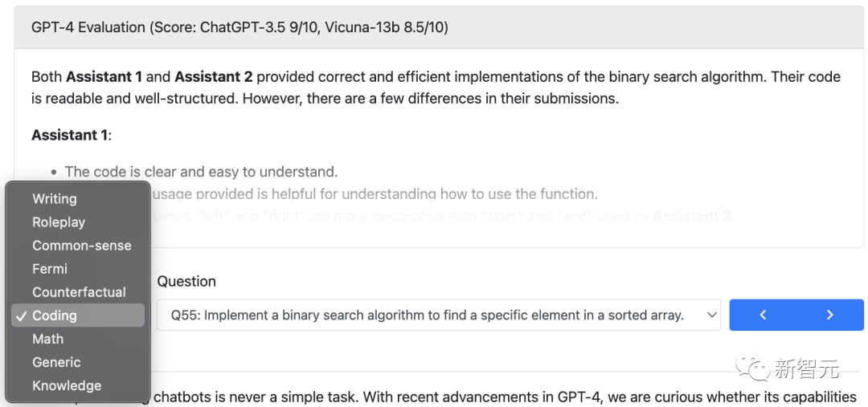Choose Knowledge from the category list

point(67,385)
